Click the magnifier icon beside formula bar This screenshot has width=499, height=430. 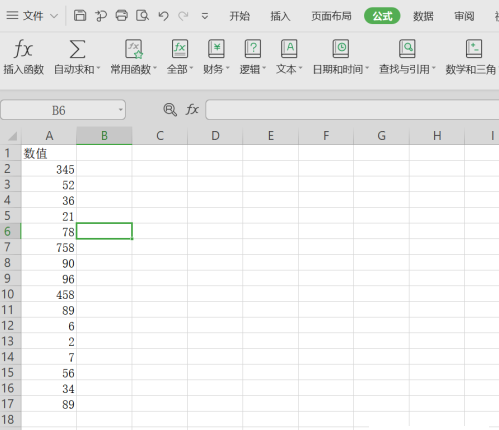(x=170, y=109)
